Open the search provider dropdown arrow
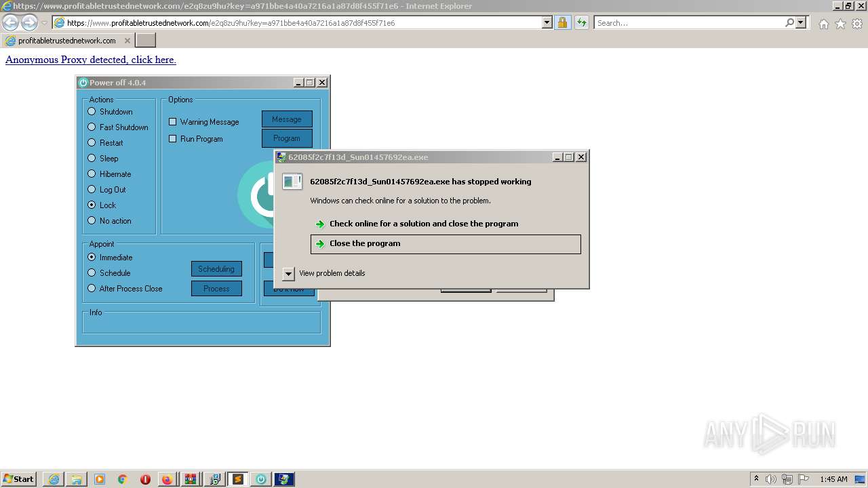Viewport: 868px width, 488px height. 802,23
